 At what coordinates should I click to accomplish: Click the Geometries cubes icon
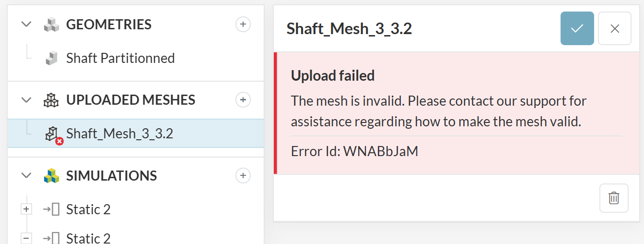click(x=51, y=24)
